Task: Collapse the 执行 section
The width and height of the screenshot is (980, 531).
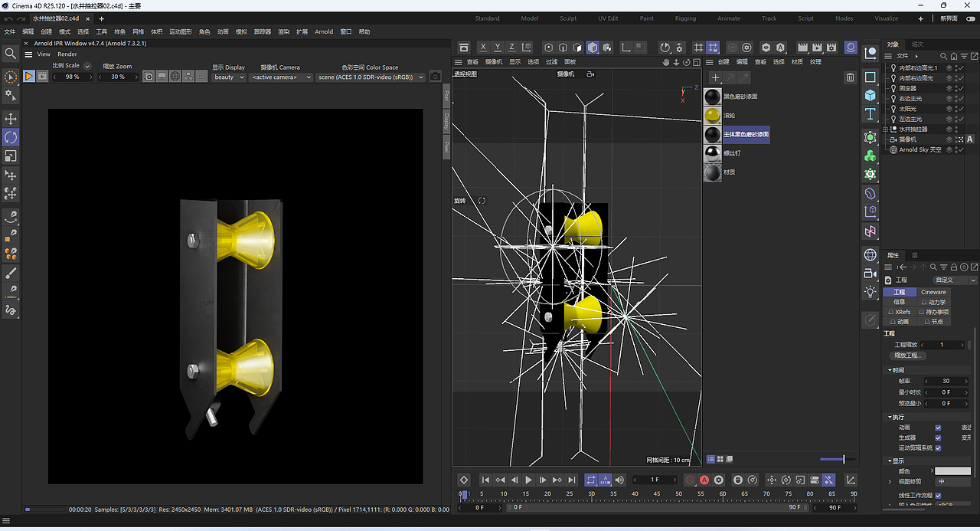Action: 890,417
